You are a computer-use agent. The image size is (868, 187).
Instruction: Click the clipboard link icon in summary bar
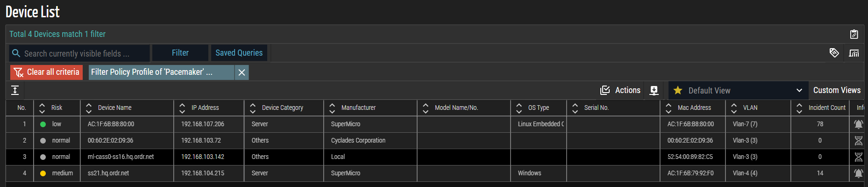(854, 34)
